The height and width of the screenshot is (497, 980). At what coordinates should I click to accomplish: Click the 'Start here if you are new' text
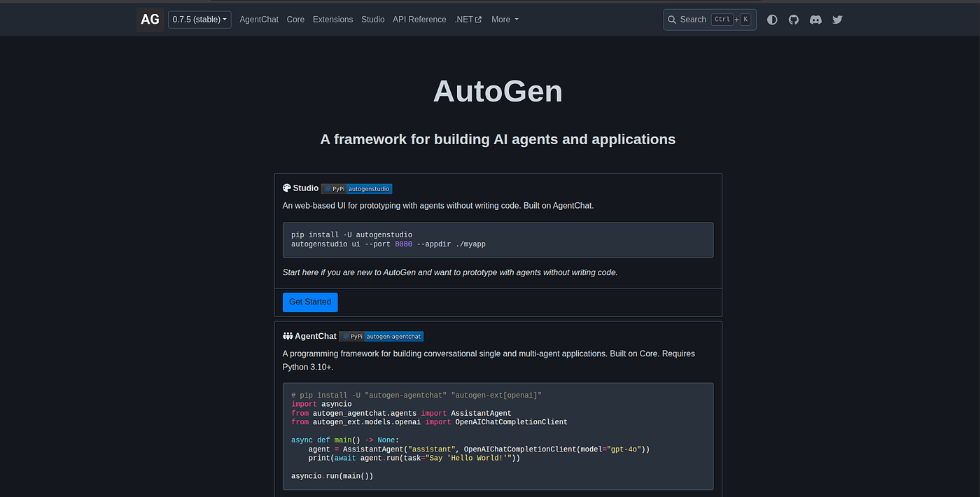click(x=450, y=272)
